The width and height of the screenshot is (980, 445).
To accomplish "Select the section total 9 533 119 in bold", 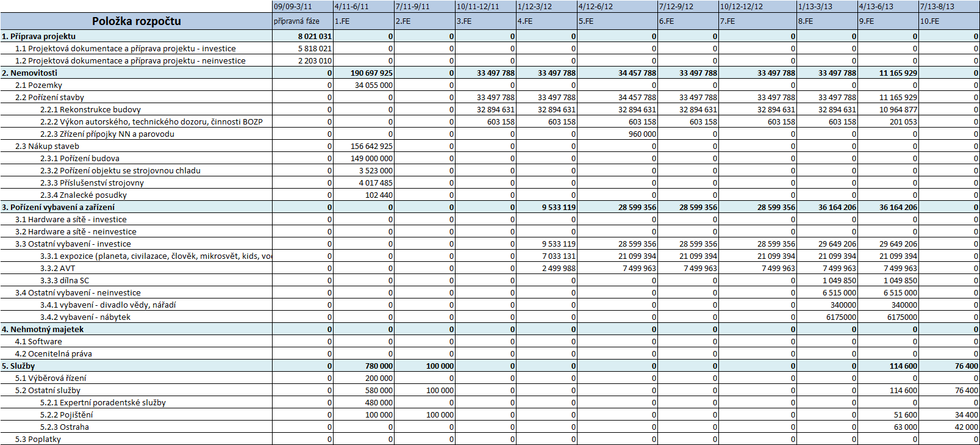I will [559, 207].
